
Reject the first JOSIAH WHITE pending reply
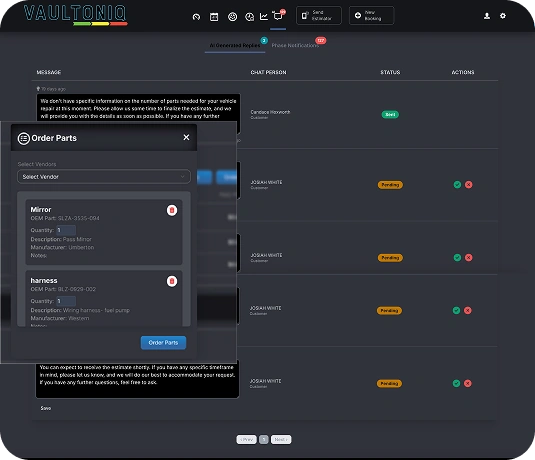click(469, 185)
